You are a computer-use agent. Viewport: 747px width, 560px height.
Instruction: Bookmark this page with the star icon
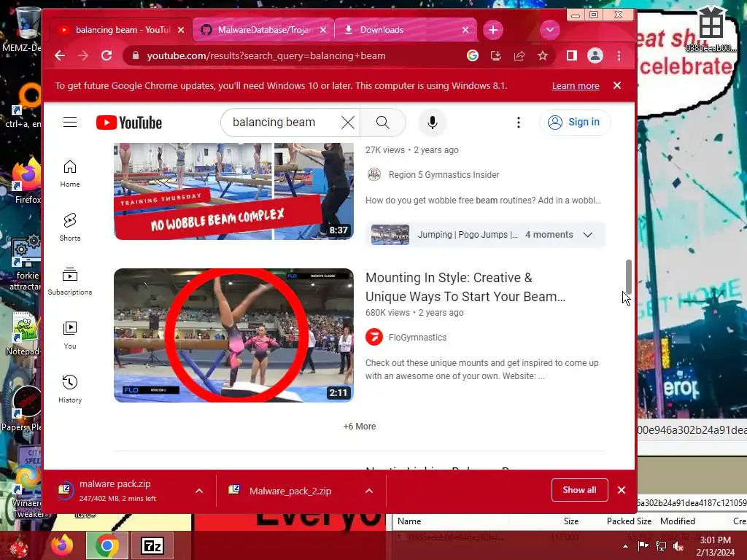click(543, 55)
